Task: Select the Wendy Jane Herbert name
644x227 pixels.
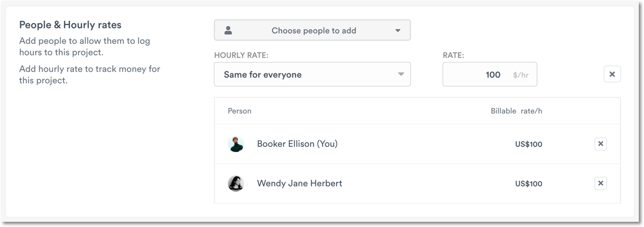Action: [299, 183]
